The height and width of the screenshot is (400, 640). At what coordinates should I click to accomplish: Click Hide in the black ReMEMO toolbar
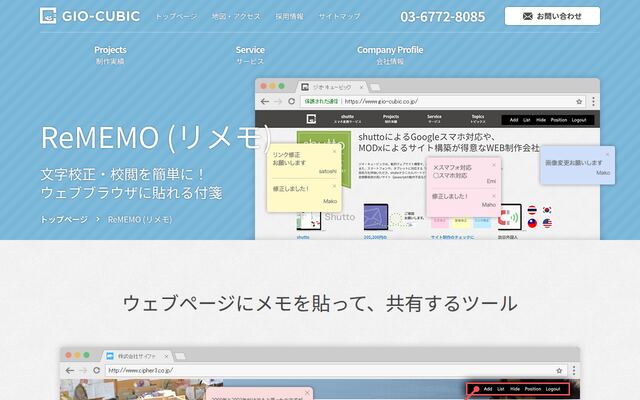(x=541, y=120)
